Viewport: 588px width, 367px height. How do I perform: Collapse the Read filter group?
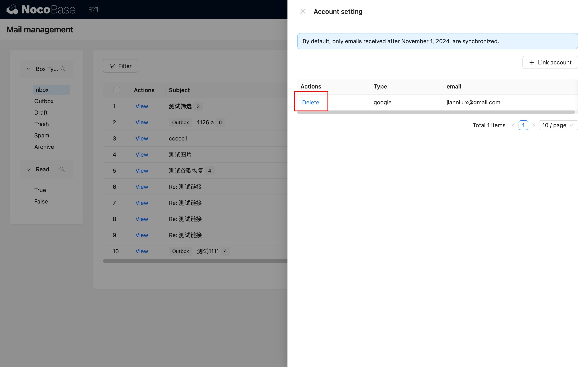[x=29, y=169]
